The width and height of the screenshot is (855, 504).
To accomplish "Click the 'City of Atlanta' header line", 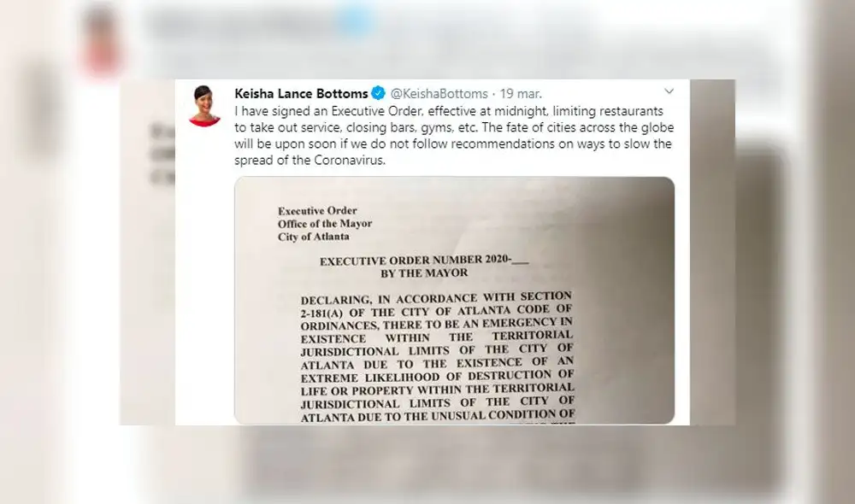I will (314, 237).
